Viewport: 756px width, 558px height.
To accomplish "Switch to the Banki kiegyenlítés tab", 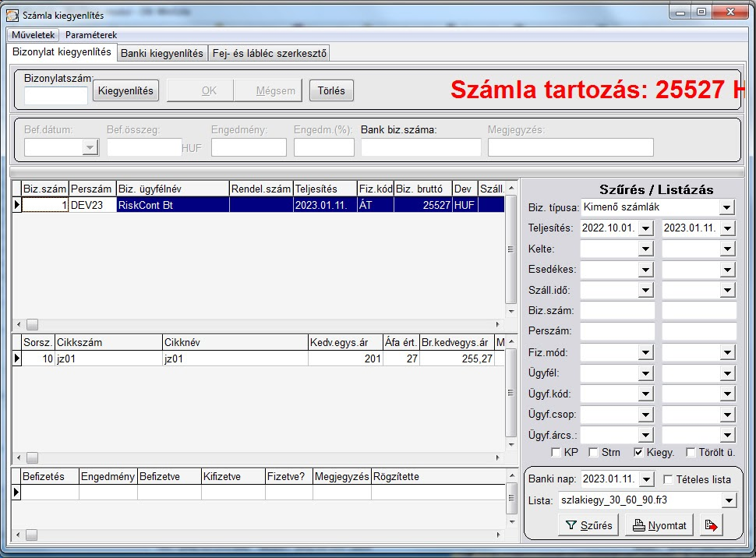I will point(162,53).
